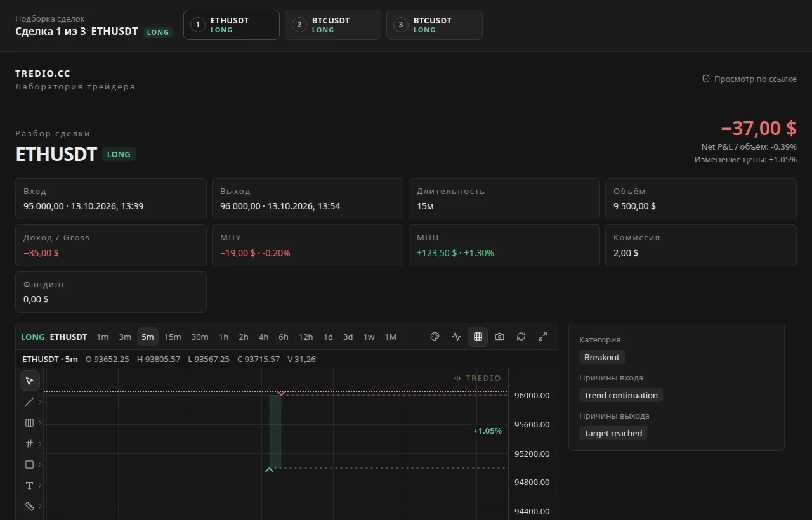
Task: Click the refresh chart icon
Action: [521, 337]
